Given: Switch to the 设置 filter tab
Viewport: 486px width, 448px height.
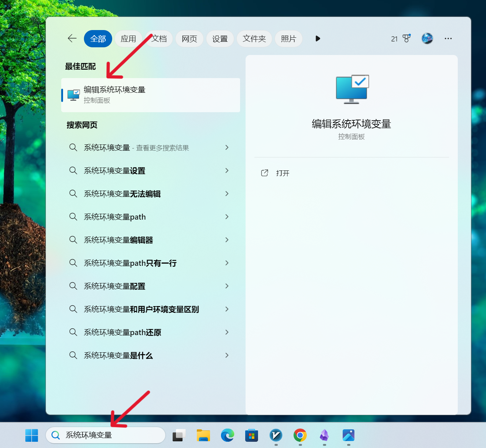Looking at the screenshot, I should coord(220,38).
